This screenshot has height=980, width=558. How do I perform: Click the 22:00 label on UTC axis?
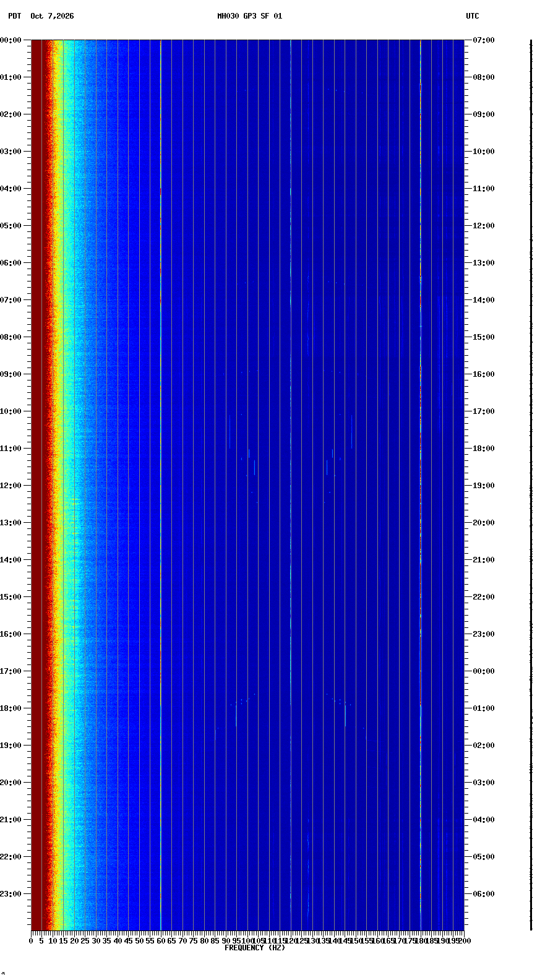[x=484, y=597]
